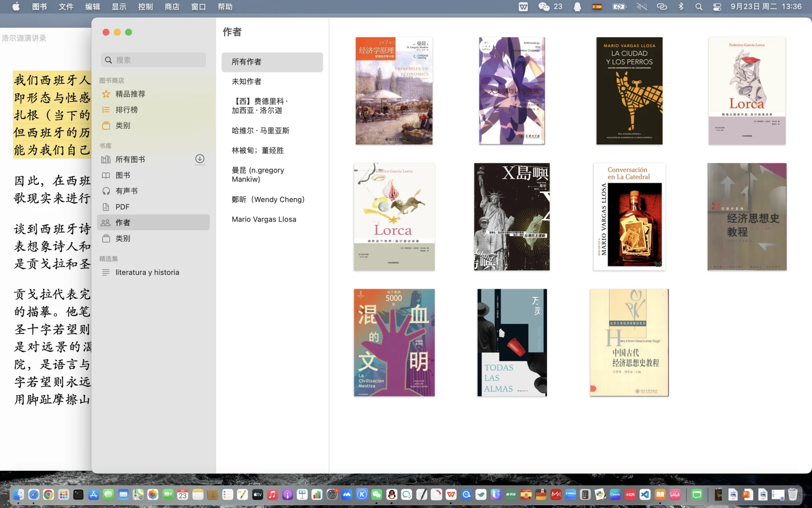Click the WPS icon in the menu bar
Screen dimensions: 812x508
click(x=523, y=7)
